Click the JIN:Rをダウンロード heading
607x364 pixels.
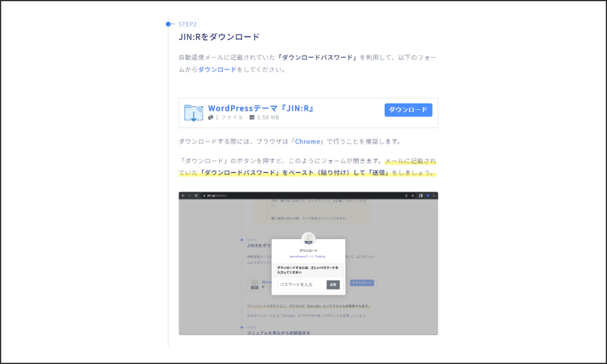point(219,37)
